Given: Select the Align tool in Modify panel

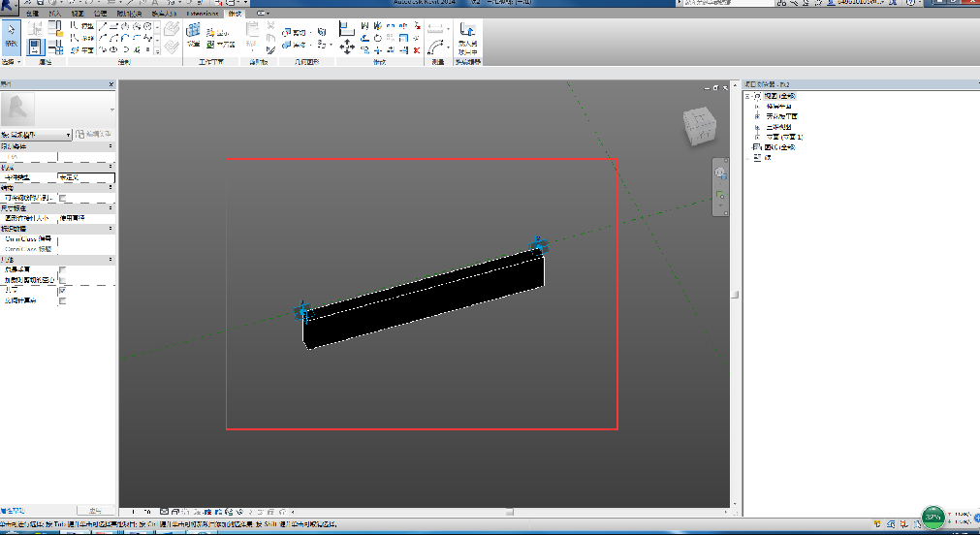Looking at the screenshot, I should coord(347,28).
